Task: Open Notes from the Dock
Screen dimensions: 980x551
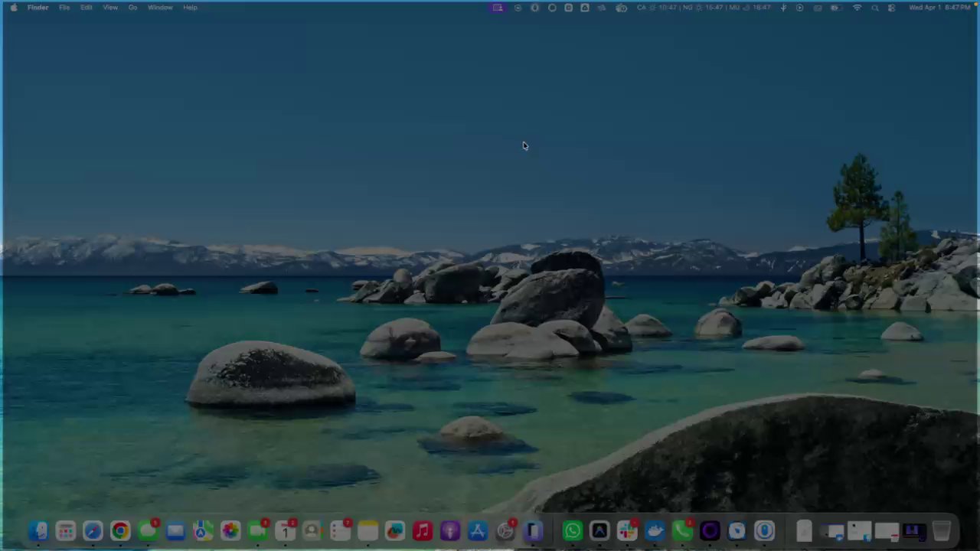Action: pos(367,531)
